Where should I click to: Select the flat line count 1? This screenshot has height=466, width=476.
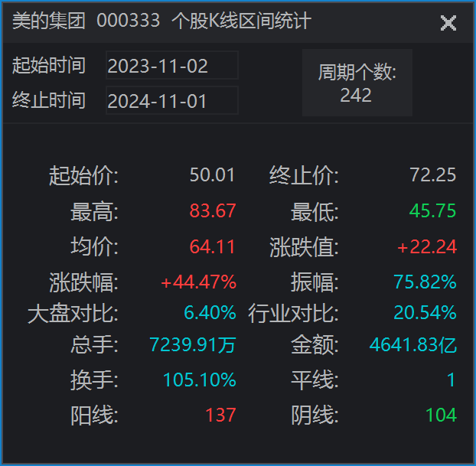451,380
